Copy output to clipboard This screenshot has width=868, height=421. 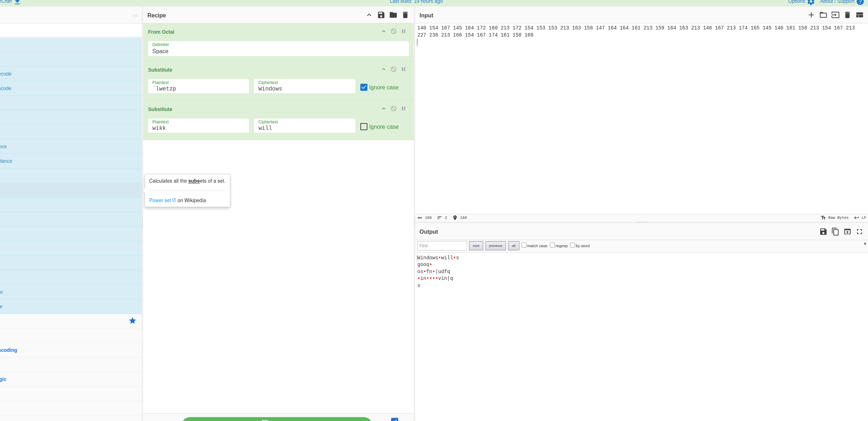(835, 232)
